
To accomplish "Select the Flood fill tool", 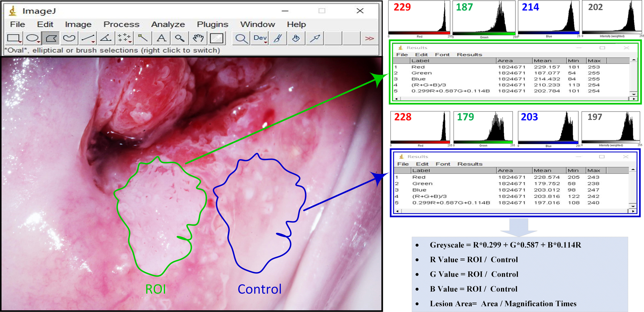I will (x=296, y=38).
